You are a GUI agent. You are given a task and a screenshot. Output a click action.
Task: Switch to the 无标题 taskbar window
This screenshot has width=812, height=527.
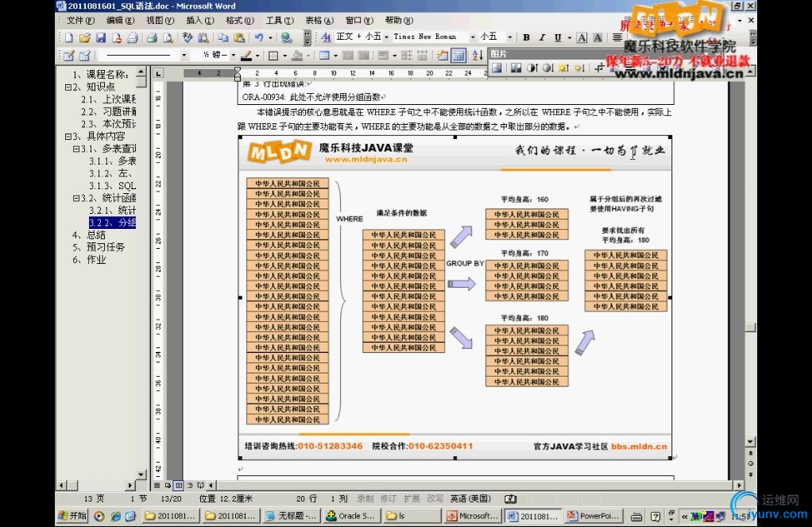[x=291, y=516]
